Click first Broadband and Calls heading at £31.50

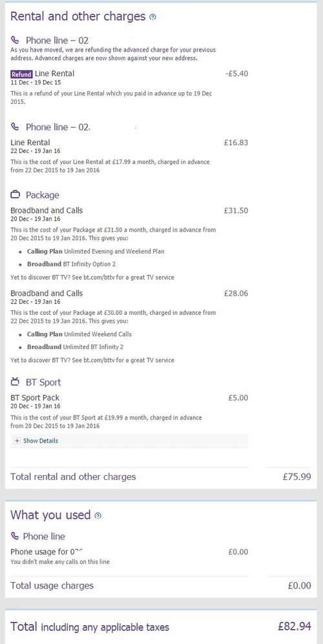tap(47, 210)
